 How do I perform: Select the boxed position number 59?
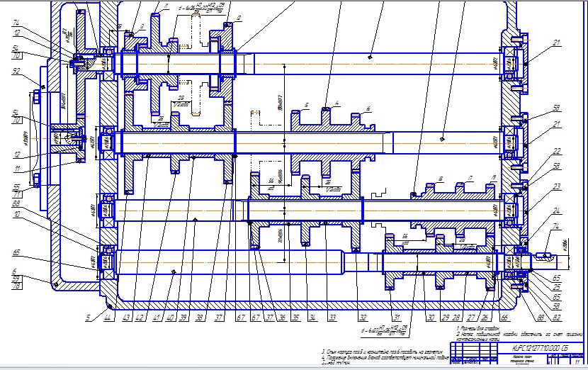tap(16, 279)
